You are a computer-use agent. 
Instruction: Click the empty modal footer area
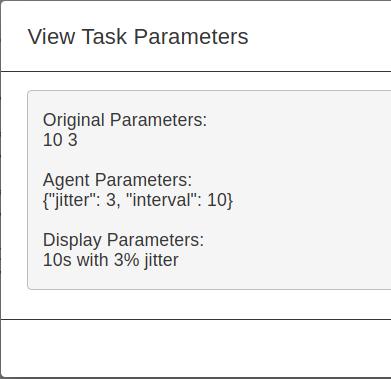[196, 348]
